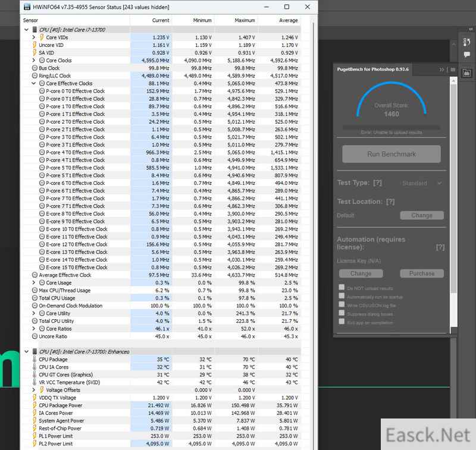Click the lightning icon next to Core VIDs
476x450 pixels.
(x=42, y=37)
